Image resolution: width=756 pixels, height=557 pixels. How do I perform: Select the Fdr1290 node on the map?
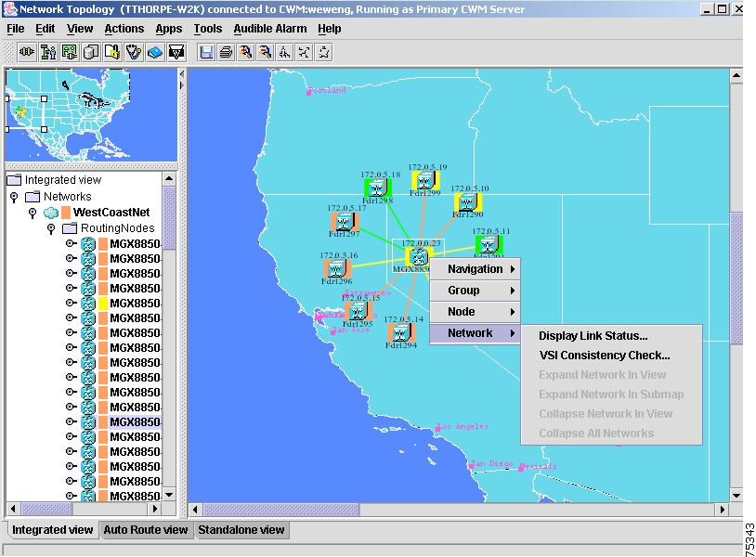(x=468, y=202)
